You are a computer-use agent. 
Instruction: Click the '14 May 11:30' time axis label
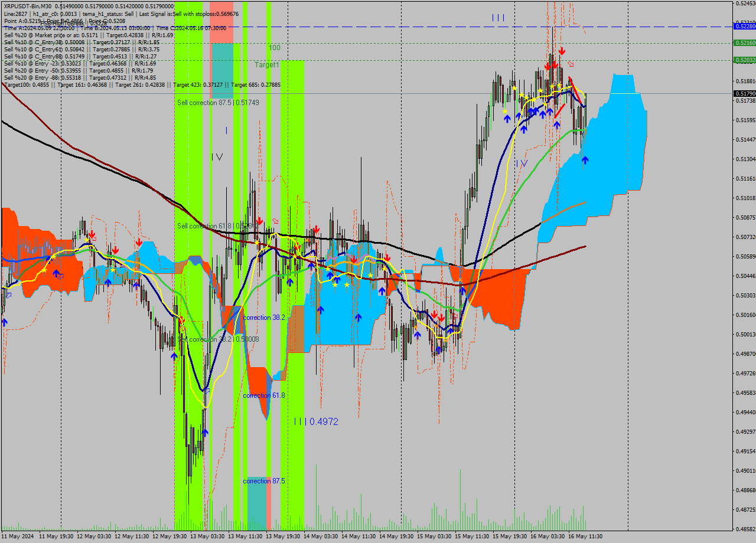click(x=359, y=537)
